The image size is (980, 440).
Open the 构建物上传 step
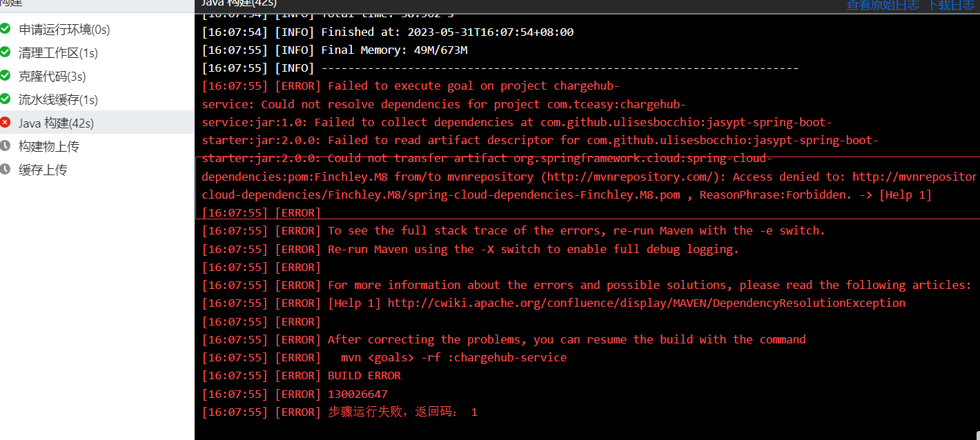coord(97,146)
